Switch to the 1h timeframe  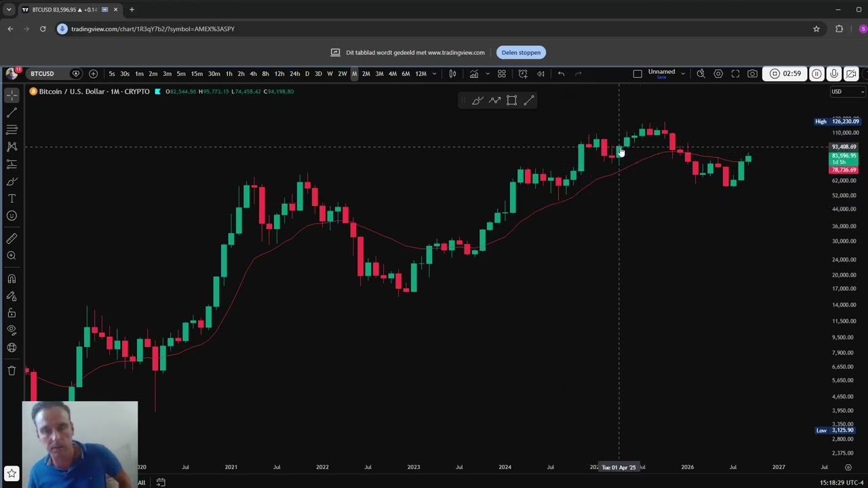229,74
